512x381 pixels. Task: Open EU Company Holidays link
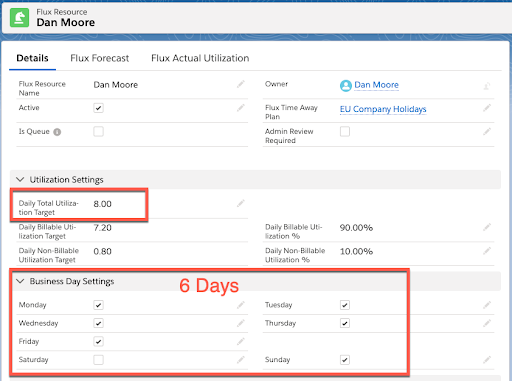tap(383, 109)
